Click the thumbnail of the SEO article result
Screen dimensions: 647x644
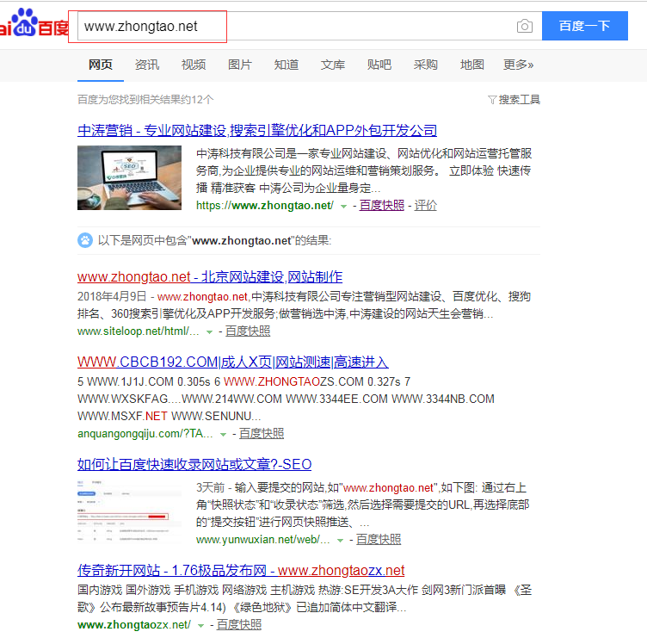tap(129, 511)
